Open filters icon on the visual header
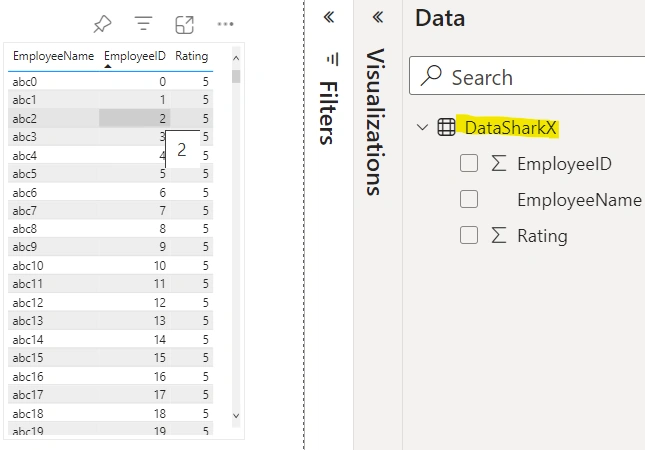 143,23
